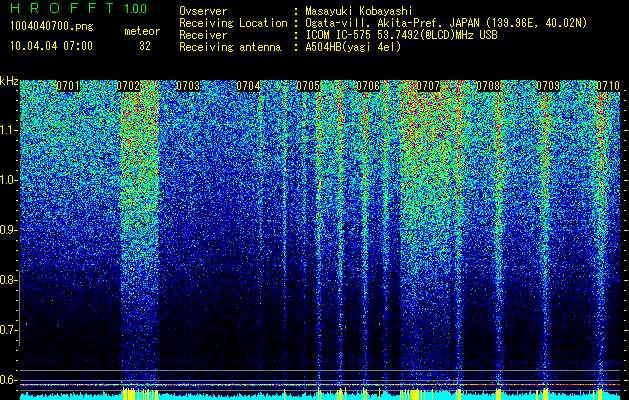Click the ICOM IC-575 53.7492 MHz USB text
Viewport: 629px width, 400px height.
coord(401,35)
